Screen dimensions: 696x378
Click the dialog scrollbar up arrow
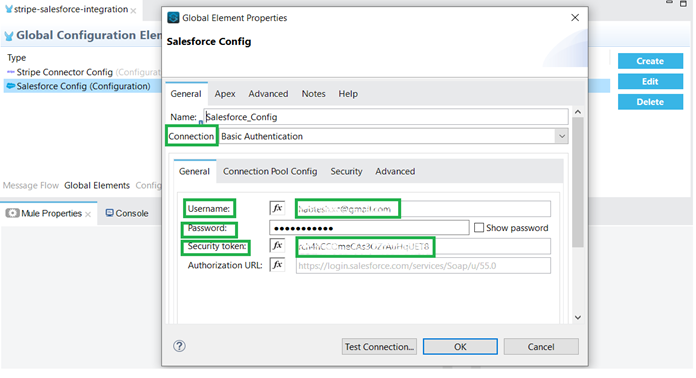577,112
